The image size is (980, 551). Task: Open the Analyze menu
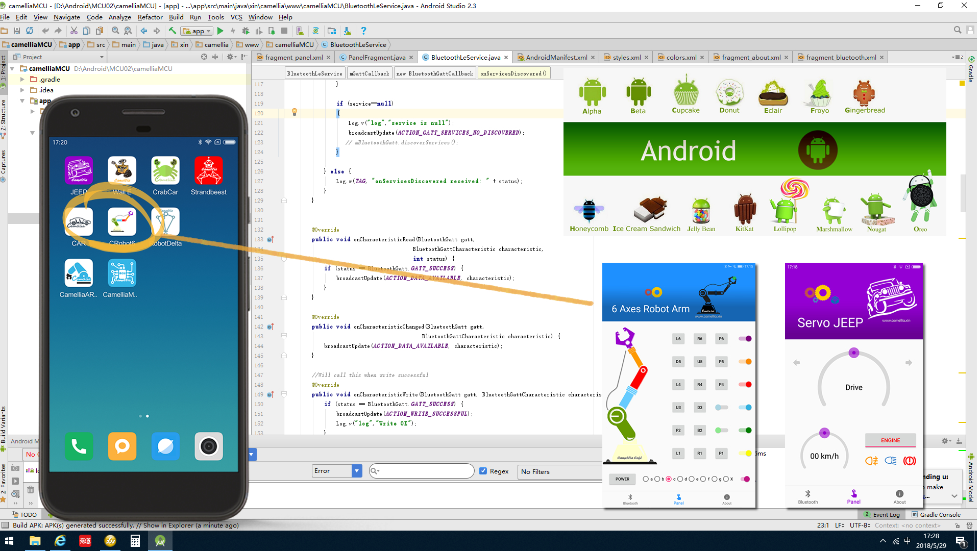[119, 17]
